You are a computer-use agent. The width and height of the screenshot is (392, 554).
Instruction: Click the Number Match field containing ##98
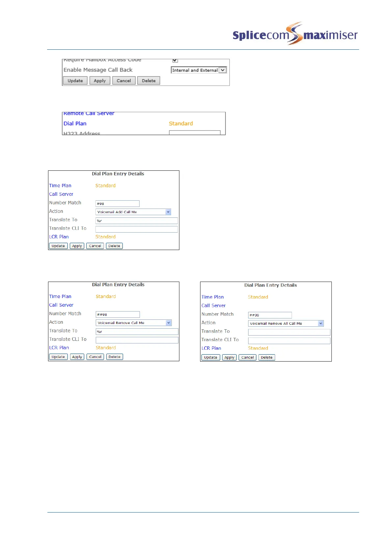pos(118,315)
